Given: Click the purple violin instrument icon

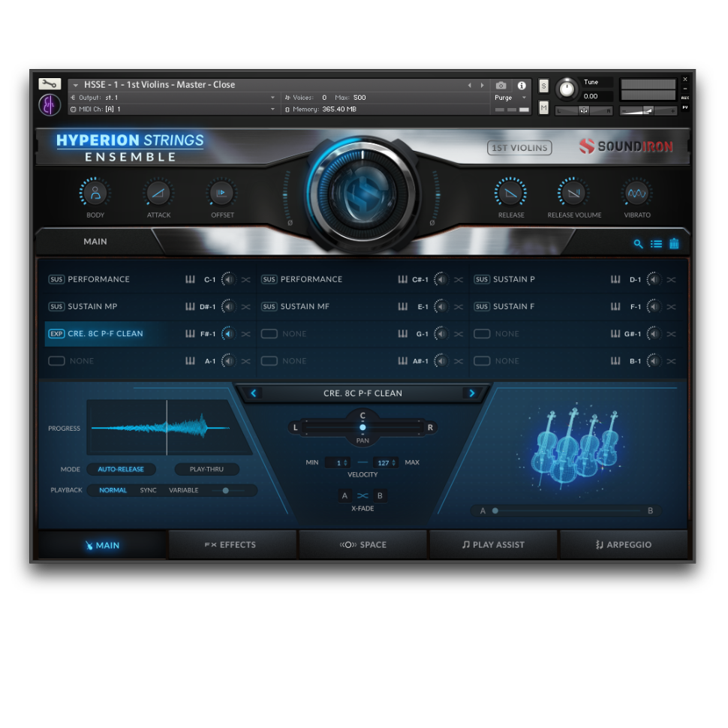Looking at the screenshot, I should click(x=50, y=105).
